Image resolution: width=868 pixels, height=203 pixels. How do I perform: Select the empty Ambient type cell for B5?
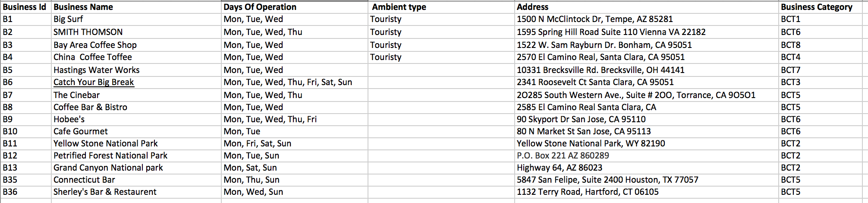[441, 70]
